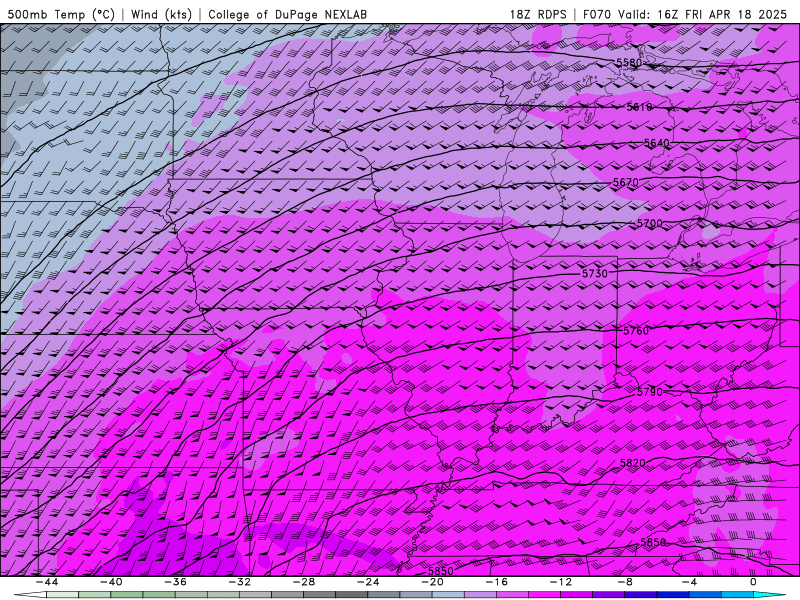Screen dimensions: 800x600
Task: Click the -8 color scale tick label
Action: [x=626, y=582]
